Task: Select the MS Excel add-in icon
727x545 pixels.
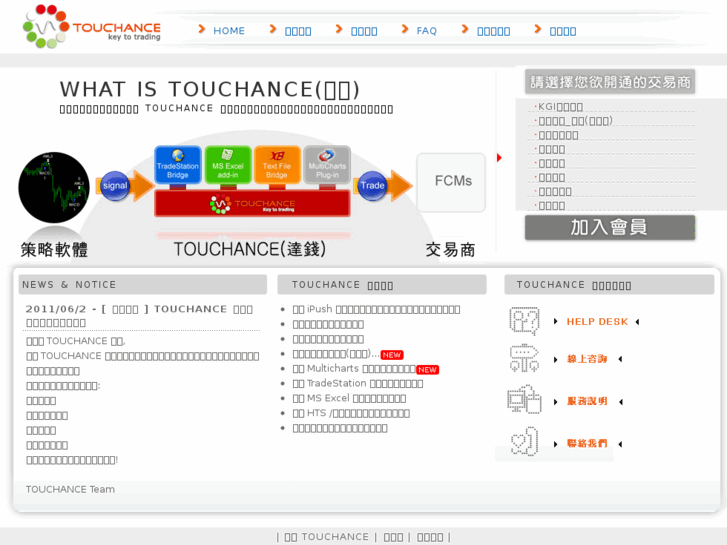Action: (x=228, y=166)
